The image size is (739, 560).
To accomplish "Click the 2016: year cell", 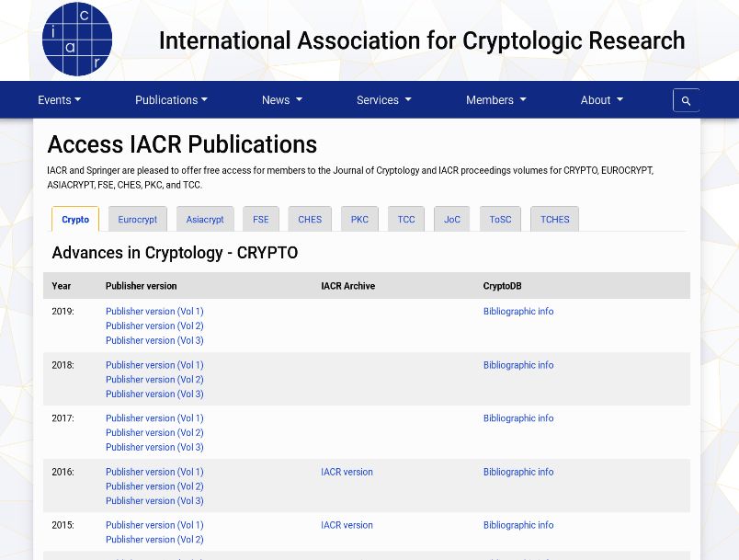I will coord(63,472).
